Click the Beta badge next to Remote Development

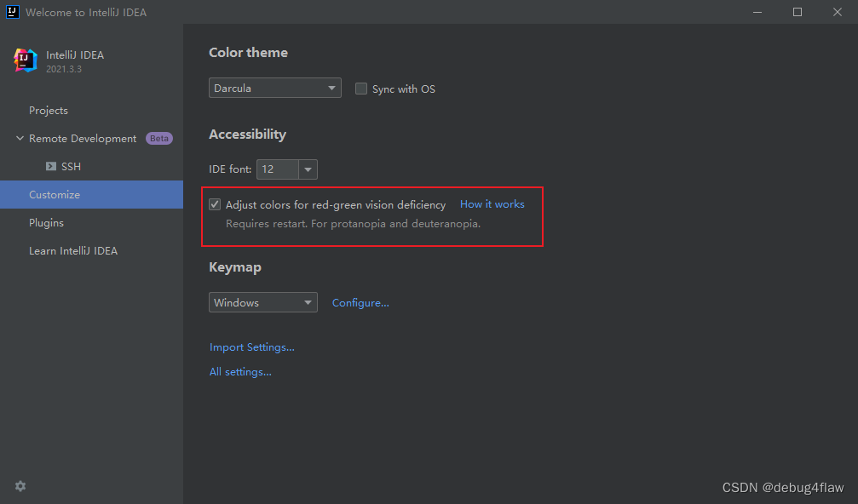(x=159, y=138)
